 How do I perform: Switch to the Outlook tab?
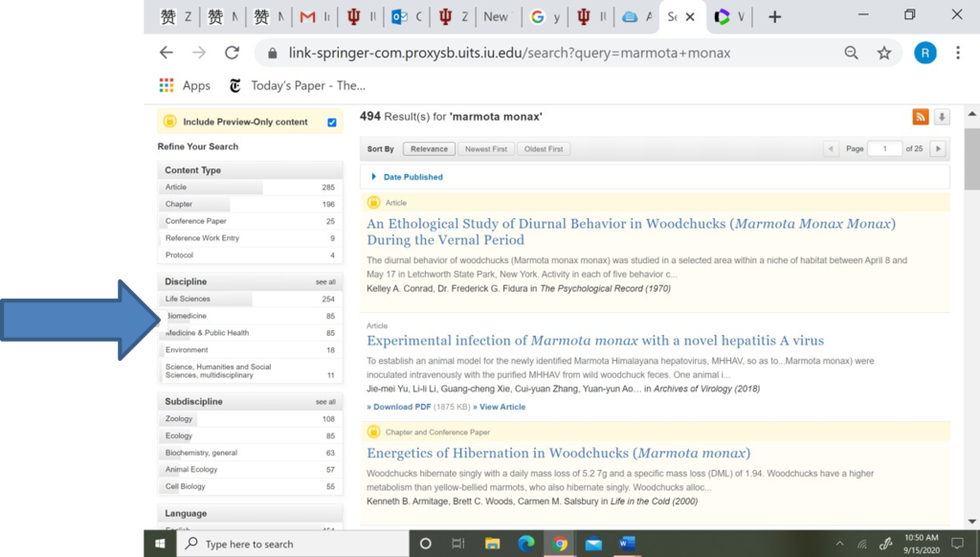pyautogui.click(x=406, y=17)
